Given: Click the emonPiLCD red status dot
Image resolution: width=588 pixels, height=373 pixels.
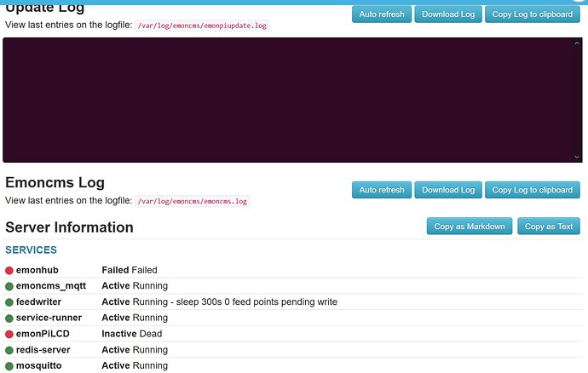Looking at the screenshot, I should 9,334.
